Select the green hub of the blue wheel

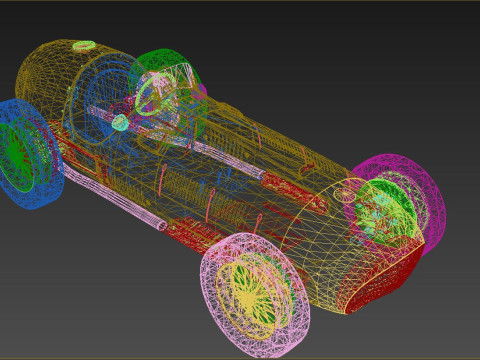click(17, 158)
